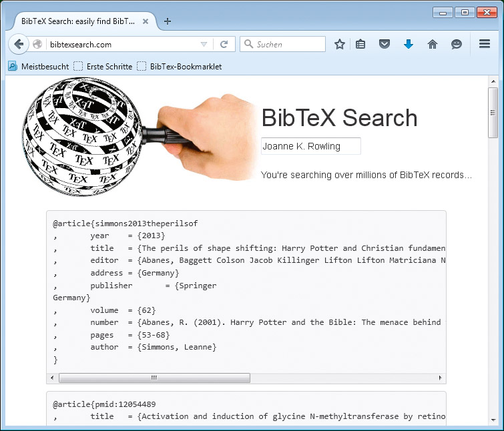Open the Firefox hamburger menu
This screenshot has height=431, width=504.
pyautogui.click(x=485, y=45)
